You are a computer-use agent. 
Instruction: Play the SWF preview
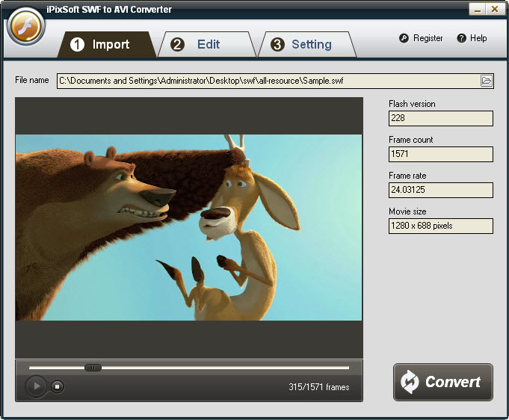36,386
